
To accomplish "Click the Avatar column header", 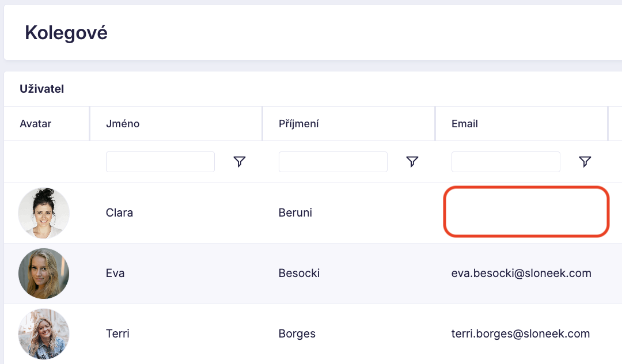I will 36,124.
